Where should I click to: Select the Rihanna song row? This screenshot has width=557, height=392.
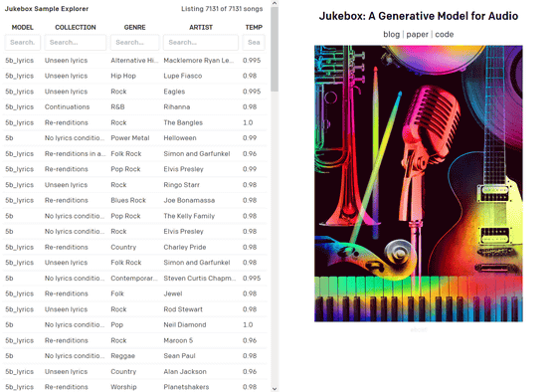134,107
